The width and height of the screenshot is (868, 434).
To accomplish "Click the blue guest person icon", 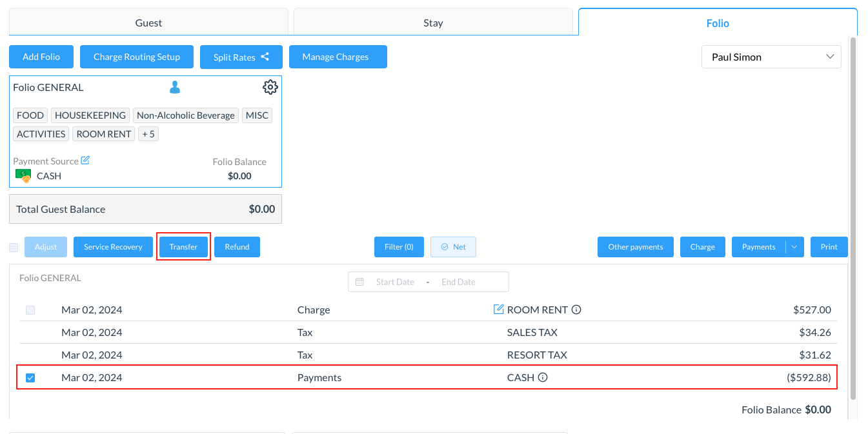I will [x=174, y=87].
